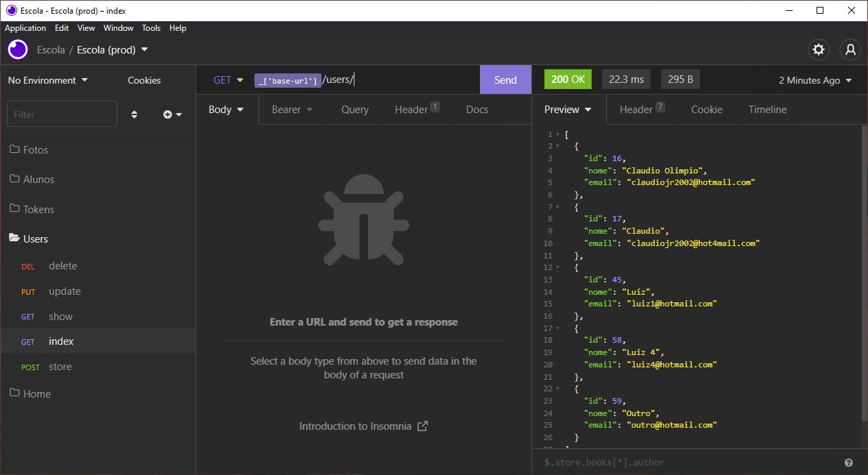Open the Help menu
The image size is (868, 475).
click(178, 28)
